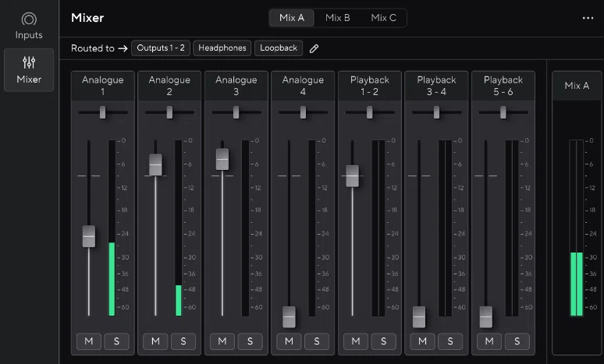
Task: Mute the Playback 1-2 channel
Action: coord(356,341)
